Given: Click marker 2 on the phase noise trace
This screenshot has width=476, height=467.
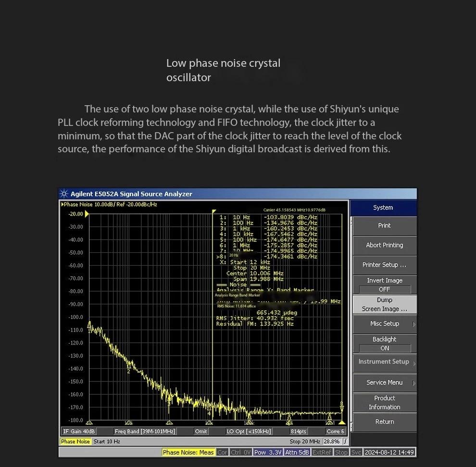Looking at the screenshot, I should [129, 370].
